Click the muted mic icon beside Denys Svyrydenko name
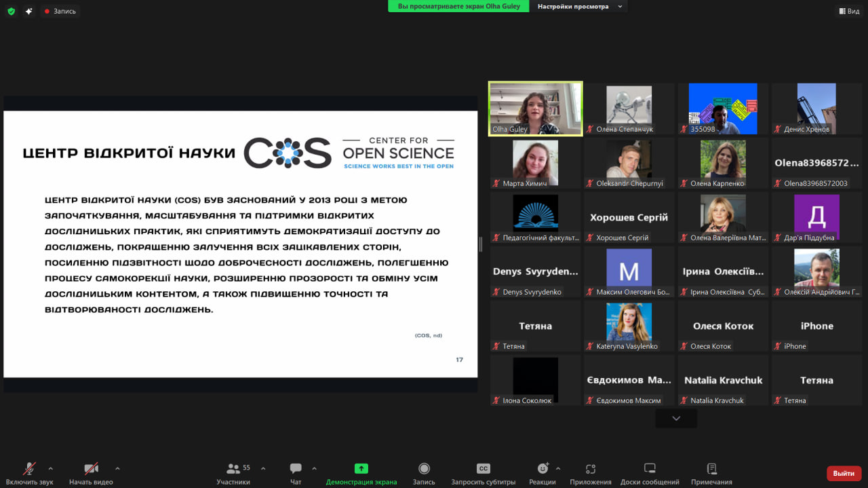This screenshot has height=488, width=868. tap(496, 292)
